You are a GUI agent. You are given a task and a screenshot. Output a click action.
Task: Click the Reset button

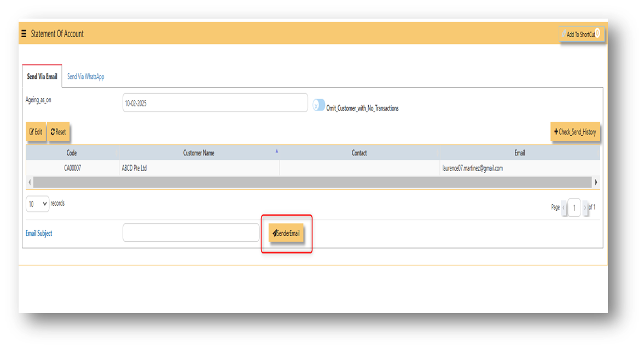pos(59,132)
